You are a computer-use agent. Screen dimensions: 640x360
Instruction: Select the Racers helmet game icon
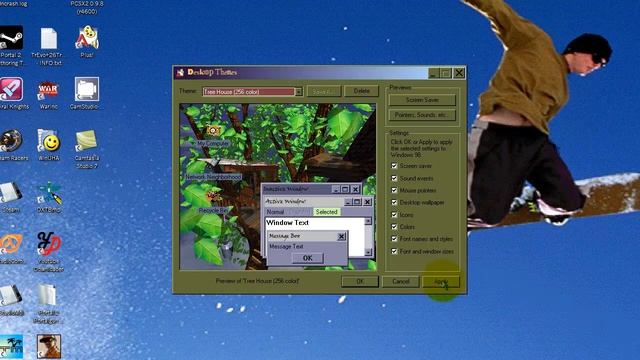coord(11,141)
